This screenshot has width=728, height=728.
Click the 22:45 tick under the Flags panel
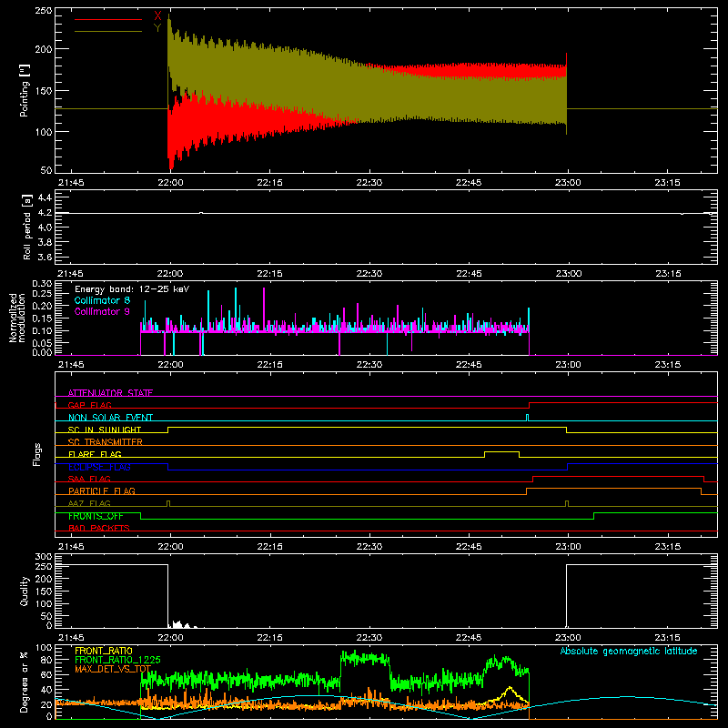[469, 547]
